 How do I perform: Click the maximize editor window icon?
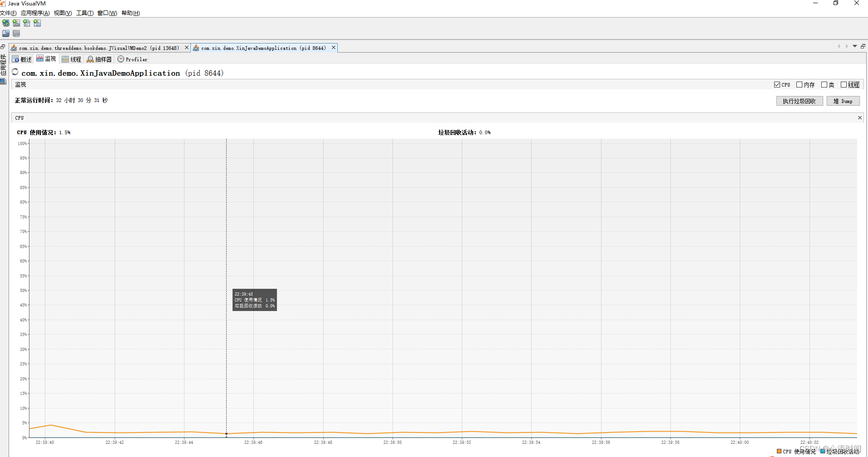point(863,46)
